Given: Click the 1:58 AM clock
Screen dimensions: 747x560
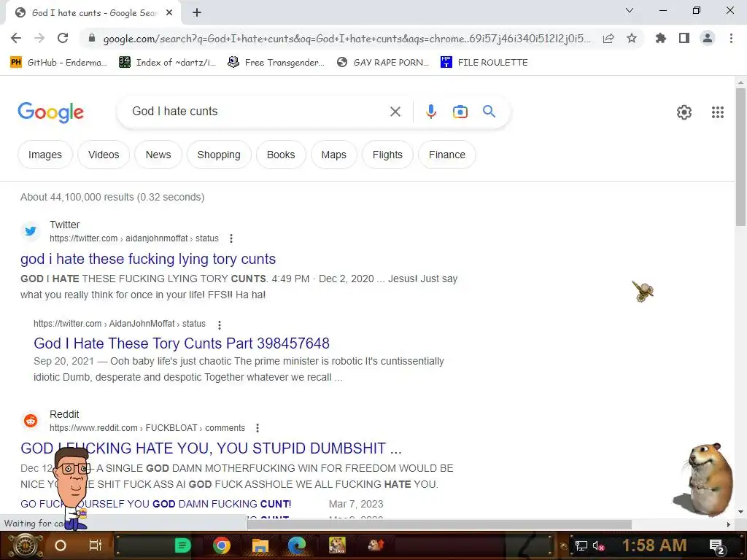Looking at the screenshot, I should pos(654,545).
